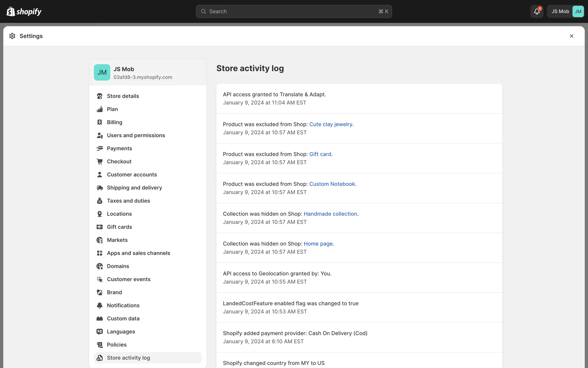Go to Apps and sales channels
588x368 pixels.
pos(138,253)
